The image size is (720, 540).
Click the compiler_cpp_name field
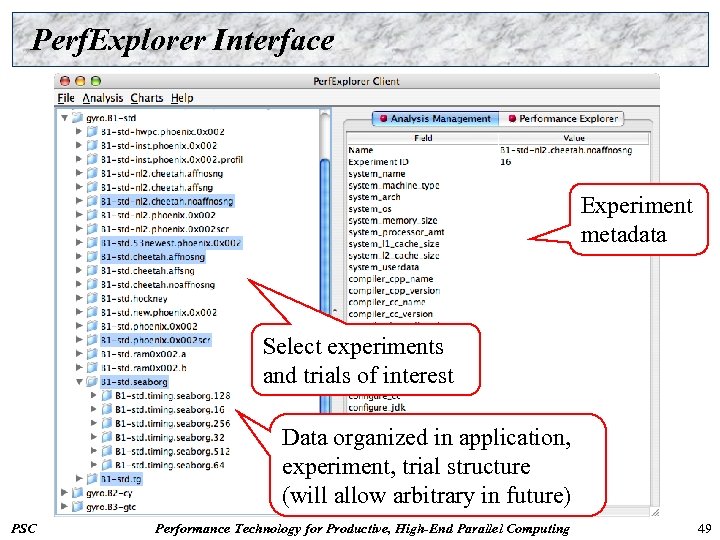point(391,279)
